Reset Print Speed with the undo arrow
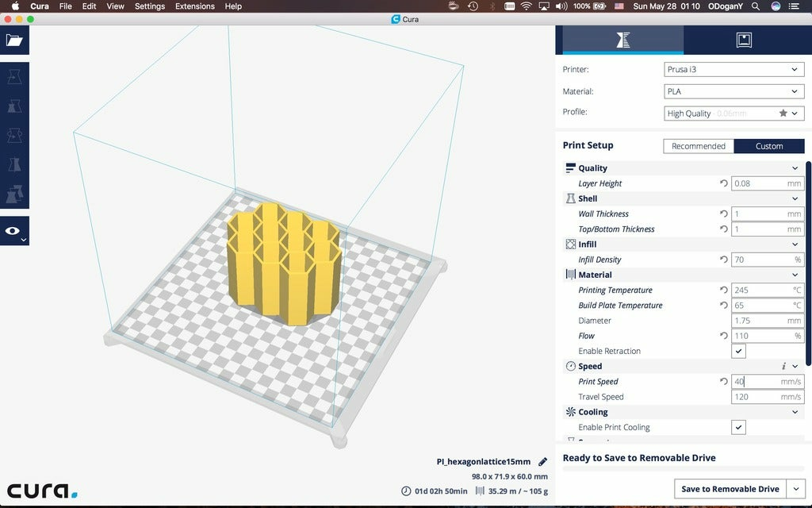 click(x=723, y=381)
